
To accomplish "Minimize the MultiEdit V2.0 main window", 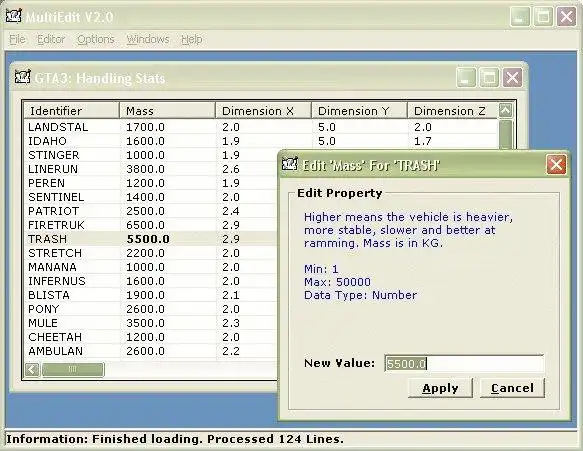I will 520,17.
